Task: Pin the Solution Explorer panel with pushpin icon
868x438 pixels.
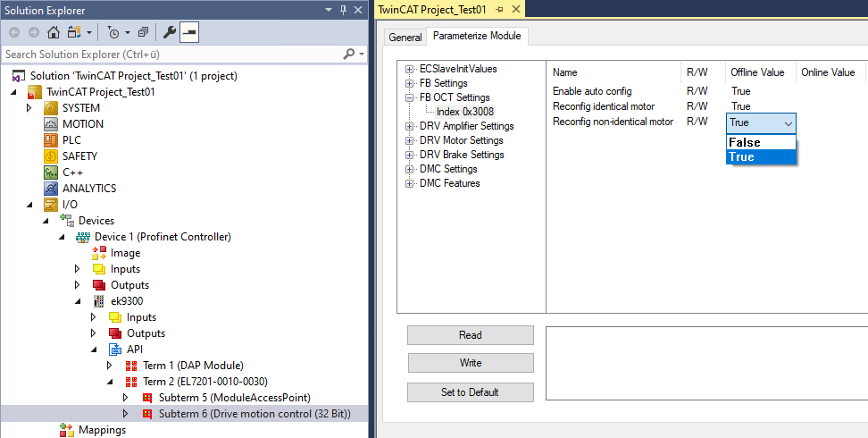Action: click(x=343, y=10)
